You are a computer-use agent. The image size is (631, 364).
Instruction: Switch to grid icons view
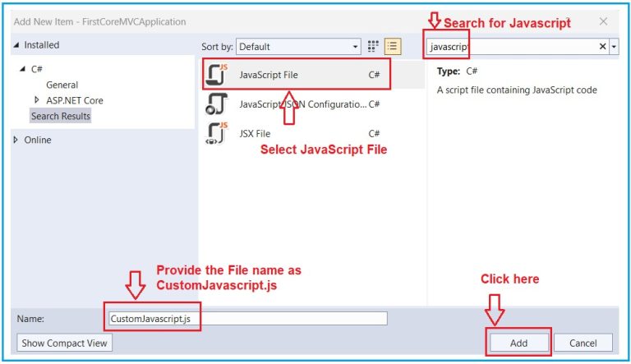tap(373, 47)
